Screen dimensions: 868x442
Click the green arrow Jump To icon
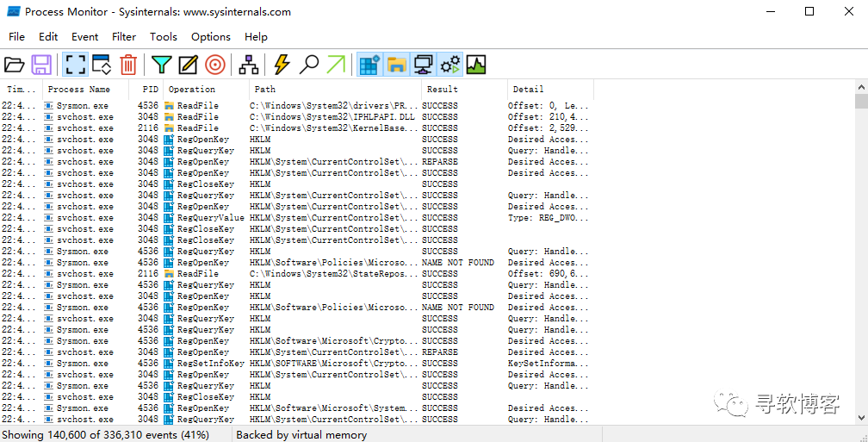pyautogui.click(x=336, y=65)
